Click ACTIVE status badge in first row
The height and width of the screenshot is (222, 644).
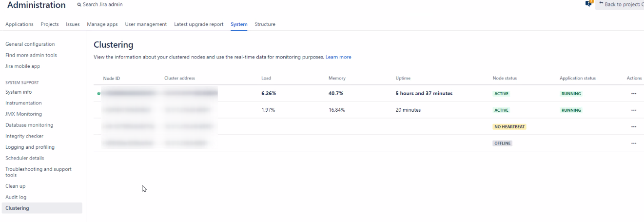[x=501, y=94]
